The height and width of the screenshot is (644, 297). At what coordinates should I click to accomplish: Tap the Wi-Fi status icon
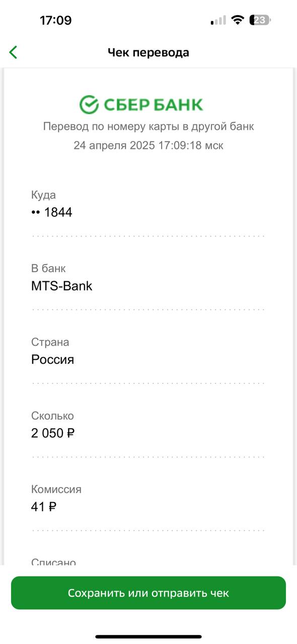click(237, 21)
